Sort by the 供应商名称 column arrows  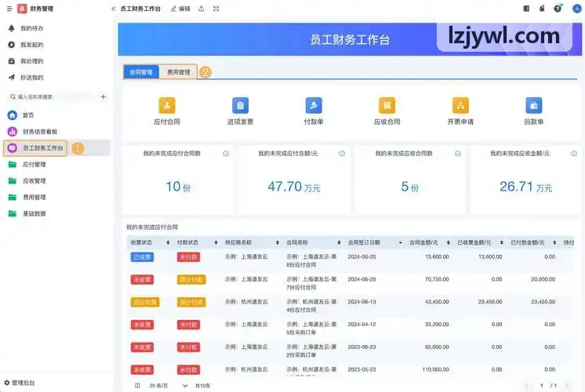click(277, 242)
